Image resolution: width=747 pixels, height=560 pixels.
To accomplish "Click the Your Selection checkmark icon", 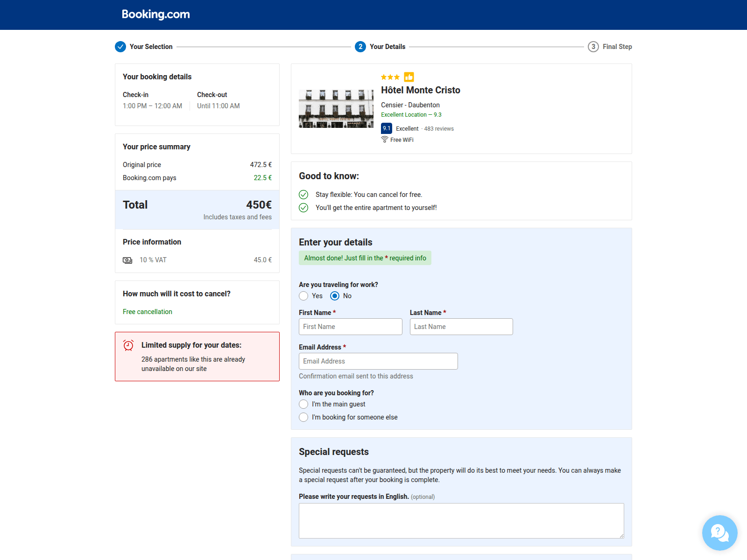I will 120,47.
